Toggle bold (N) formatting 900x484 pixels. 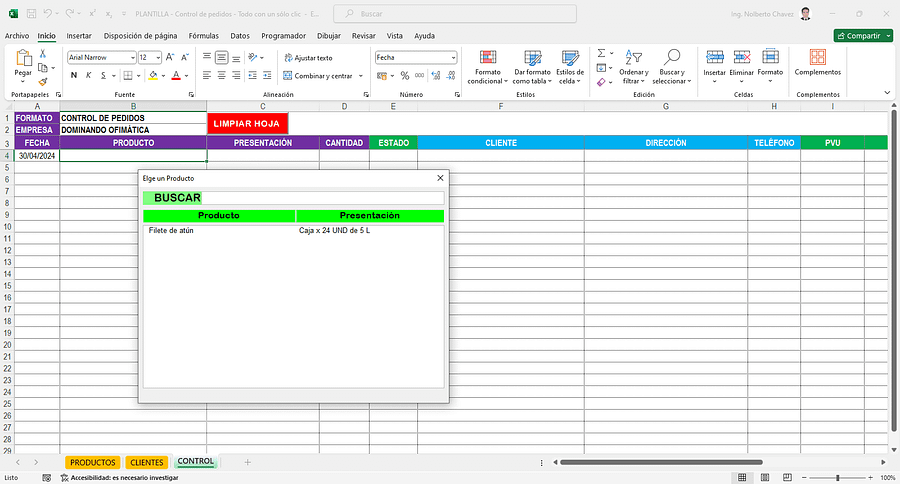(x=73, y=75)
